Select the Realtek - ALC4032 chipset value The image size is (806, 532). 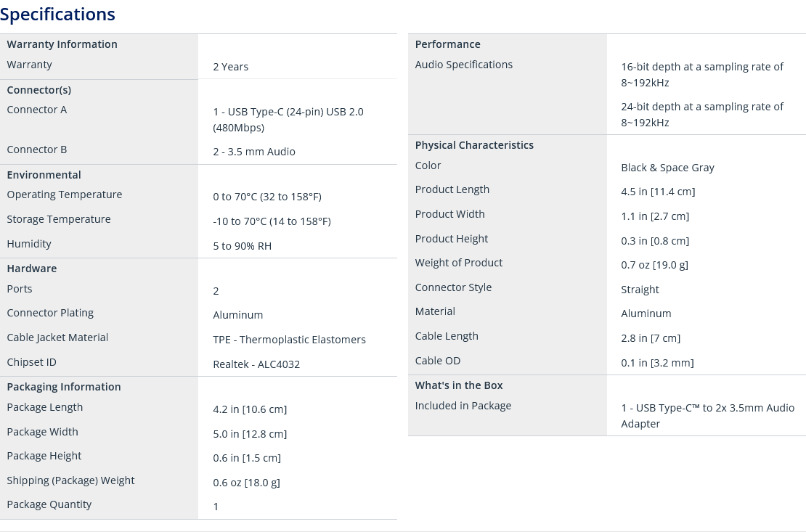coord(256,364)
